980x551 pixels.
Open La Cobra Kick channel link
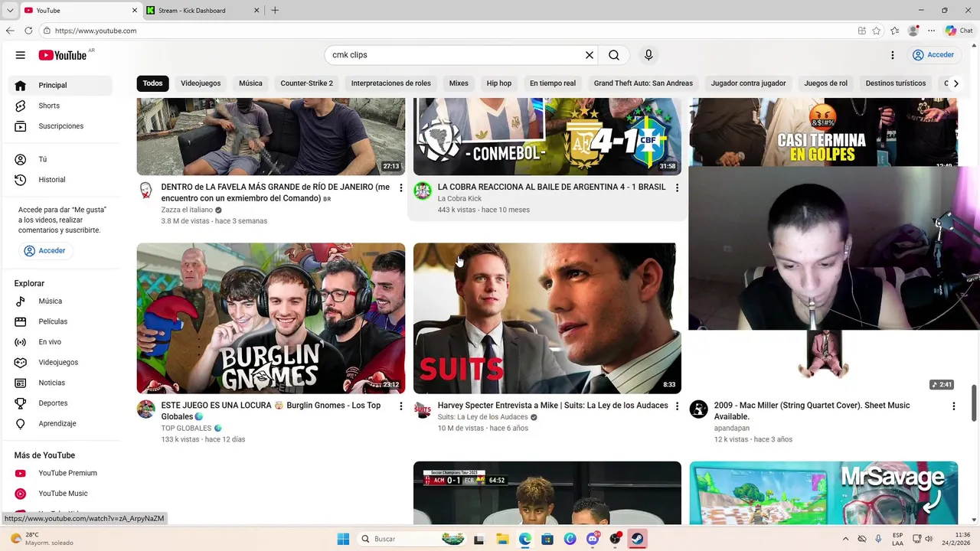point(459,198)
